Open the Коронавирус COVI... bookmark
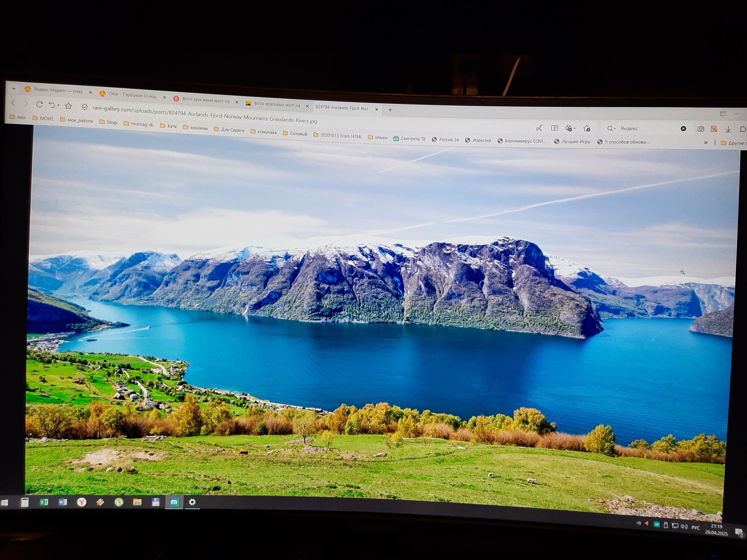This screenshot has height=560, width=747. point(522,141)
